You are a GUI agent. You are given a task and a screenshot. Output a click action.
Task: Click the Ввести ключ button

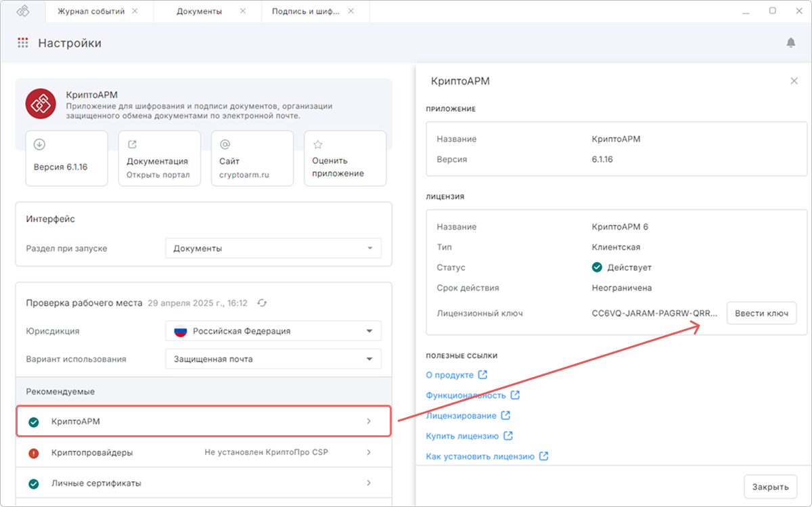tap(762, 313)
